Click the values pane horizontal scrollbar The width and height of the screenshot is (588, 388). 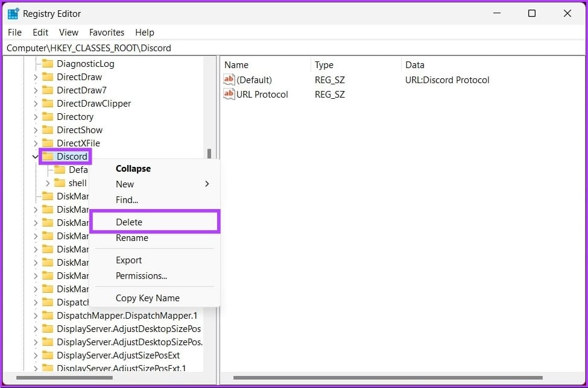tap(388, 378)
